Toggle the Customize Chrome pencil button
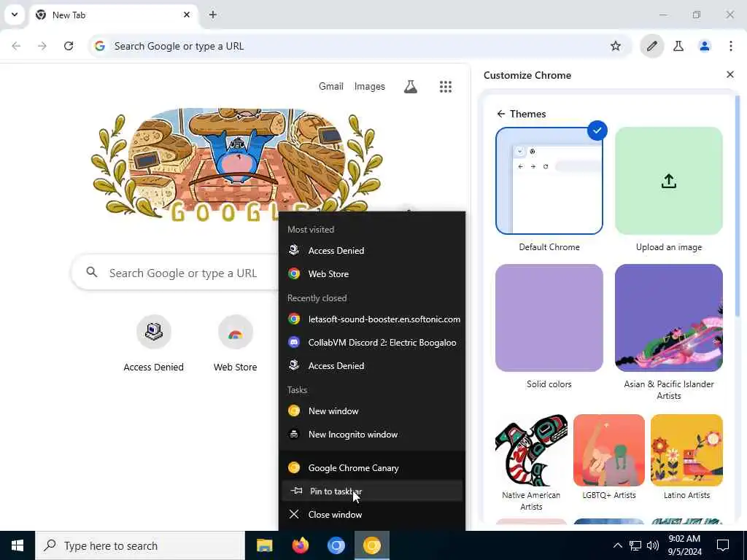 [x=651, y=46]
